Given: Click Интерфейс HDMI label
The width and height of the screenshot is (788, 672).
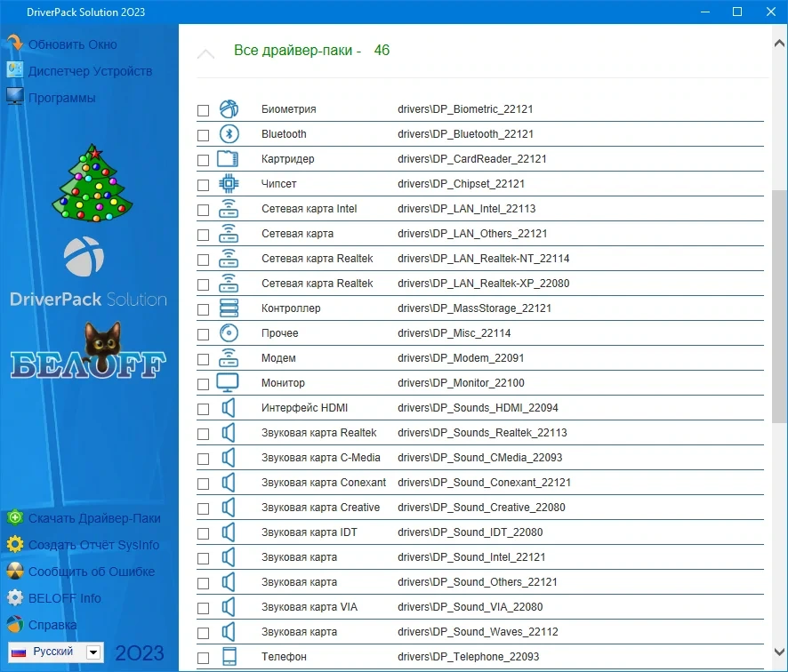Looking at the screenshot, I should point(304,408).
